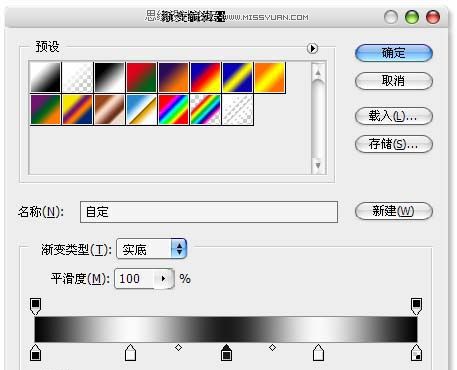Click the 取消 cancel button
This screenshot has width=457, height=370.
[x=394, y=81]
